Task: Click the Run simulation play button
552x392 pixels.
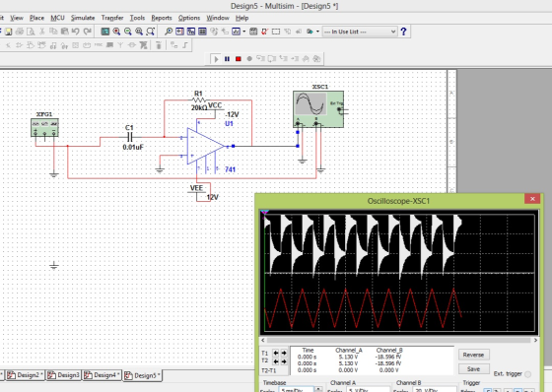Action: pyautogui.click(x=216, y=59)
